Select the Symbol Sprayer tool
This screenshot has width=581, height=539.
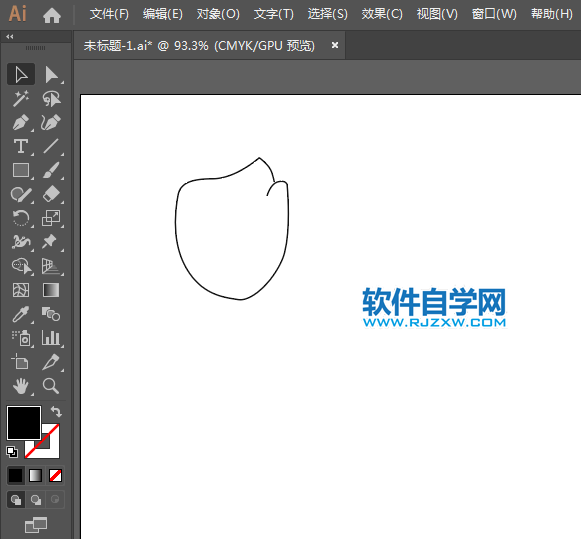pos(21,338)
